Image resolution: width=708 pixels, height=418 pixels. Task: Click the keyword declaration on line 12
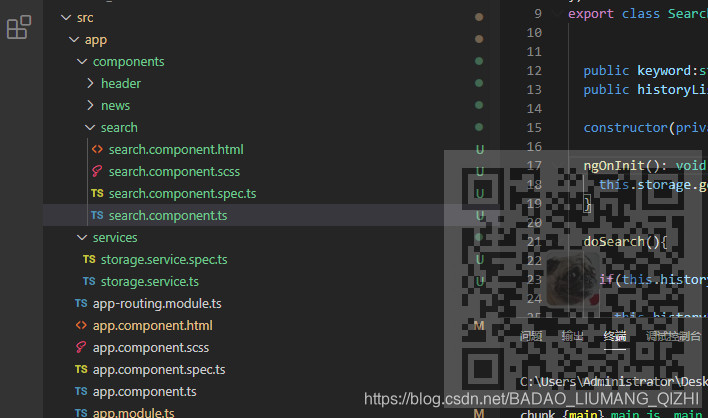646,71
